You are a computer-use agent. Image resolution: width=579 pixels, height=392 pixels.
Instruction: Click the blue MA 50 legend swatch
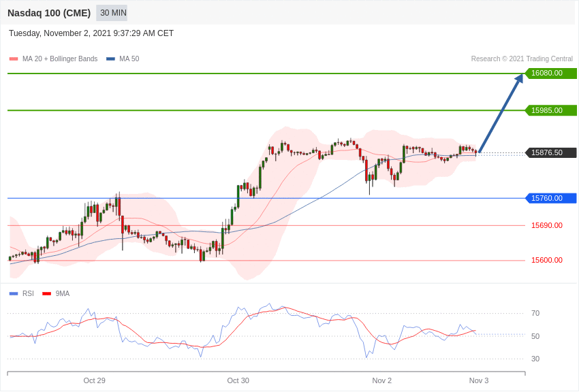(110, 59)
